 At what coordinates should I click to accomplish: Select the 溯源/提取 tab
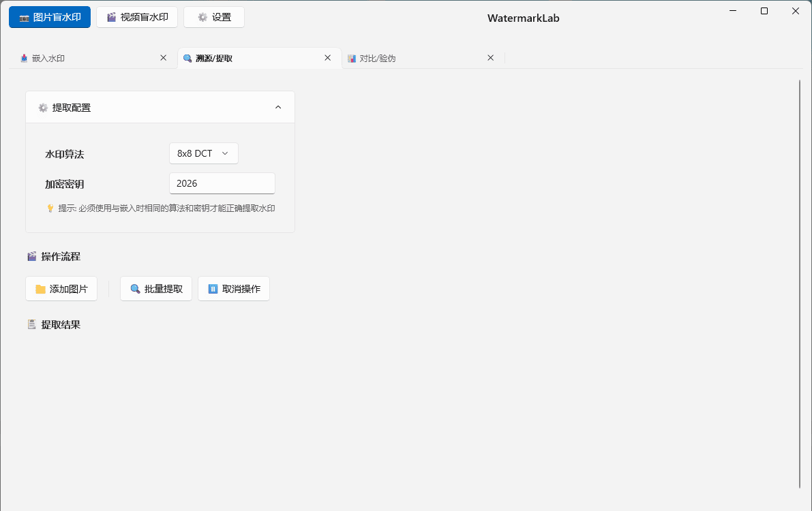(213, 59)
